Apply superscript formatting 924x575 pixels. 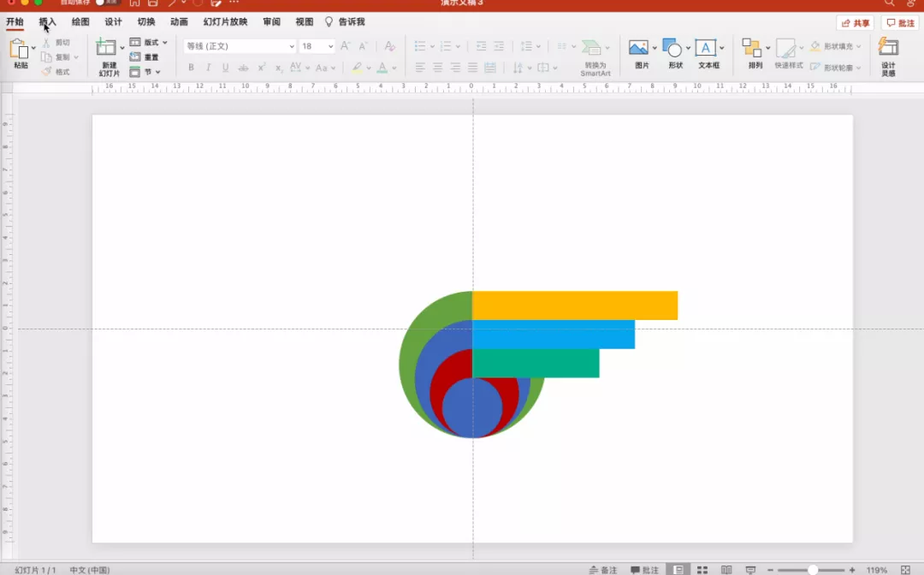point(261,68)
